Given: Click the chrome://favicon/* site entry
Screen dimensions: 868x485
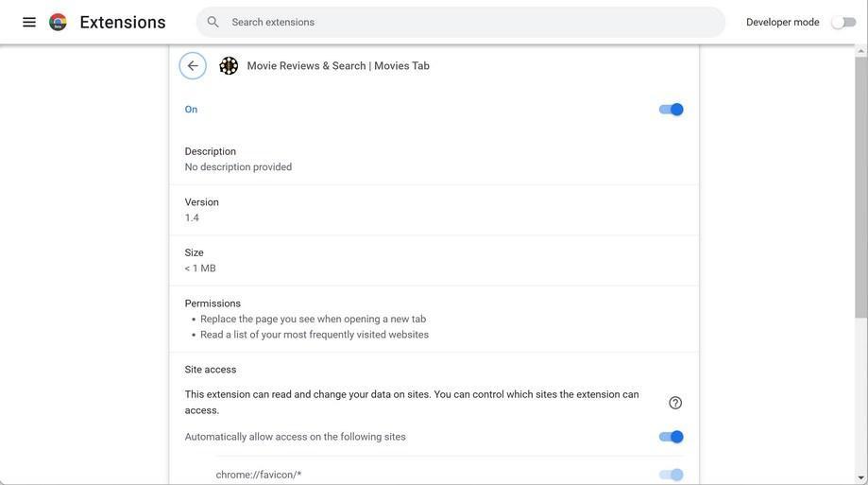Looking at the screenshot, I should (259, 475).
